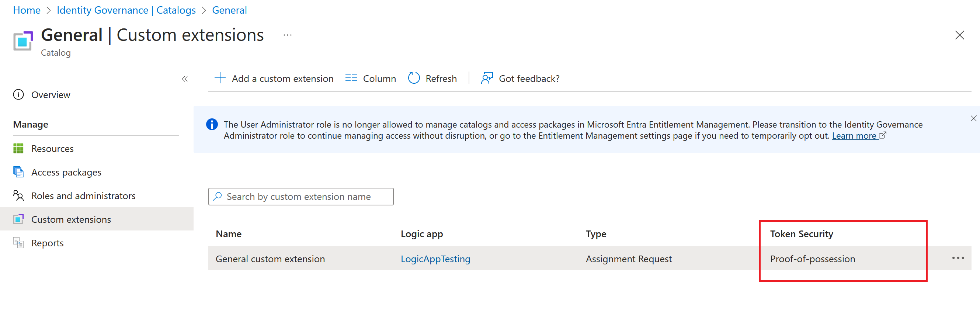The image size is (980, 333).
Task: Click the Resources grid icon in sidebar
Action: pos(18,148)
